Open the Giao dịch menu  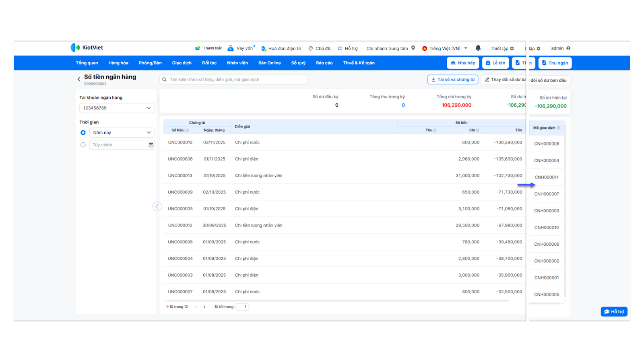pos(182,63)
